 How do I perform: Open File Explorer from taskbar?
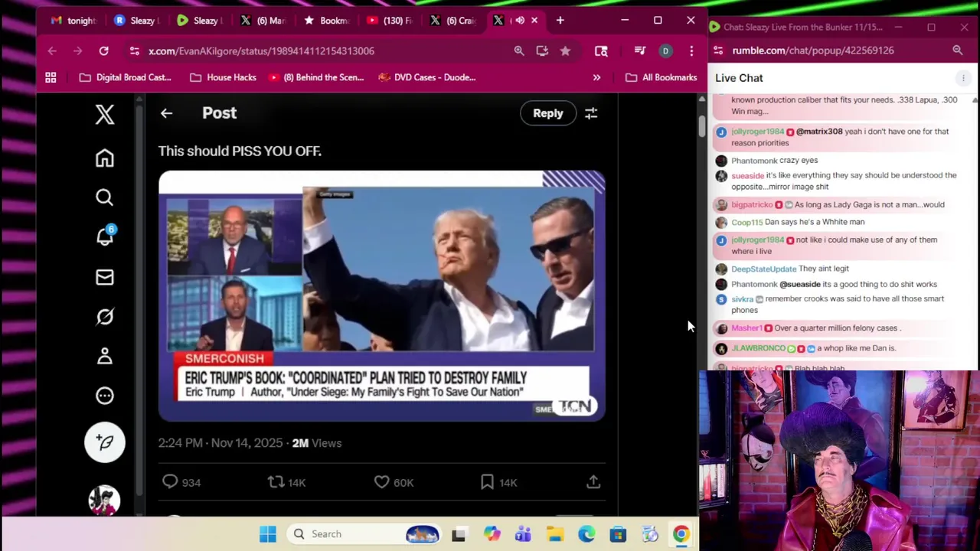coord(555,534)
